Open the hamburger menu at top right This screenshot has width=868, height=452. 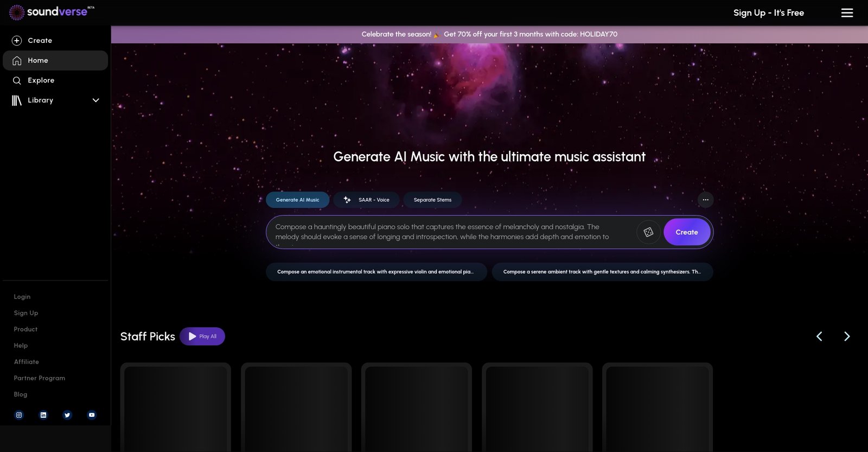pyautogui.click(x=847, y=12)
